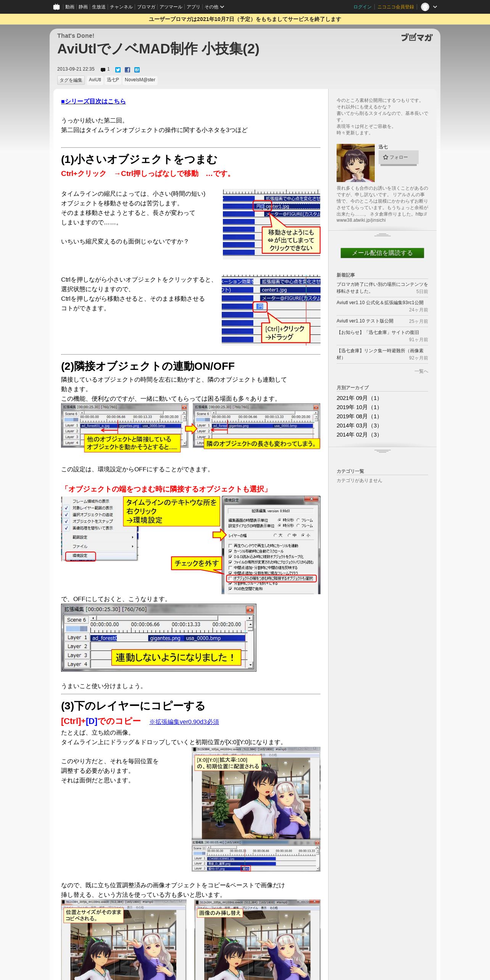490x980 pixels.
Task: Open the ※拡張編集ver0.90d3必須 link
Action: pos(184,722)
